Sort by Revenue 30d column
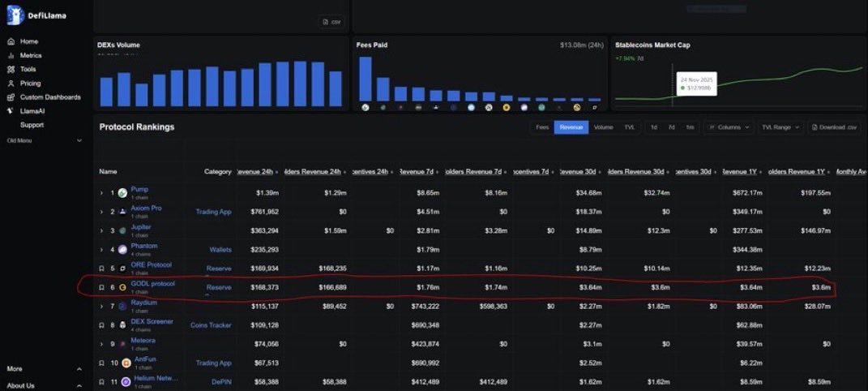 click(581, 172)
